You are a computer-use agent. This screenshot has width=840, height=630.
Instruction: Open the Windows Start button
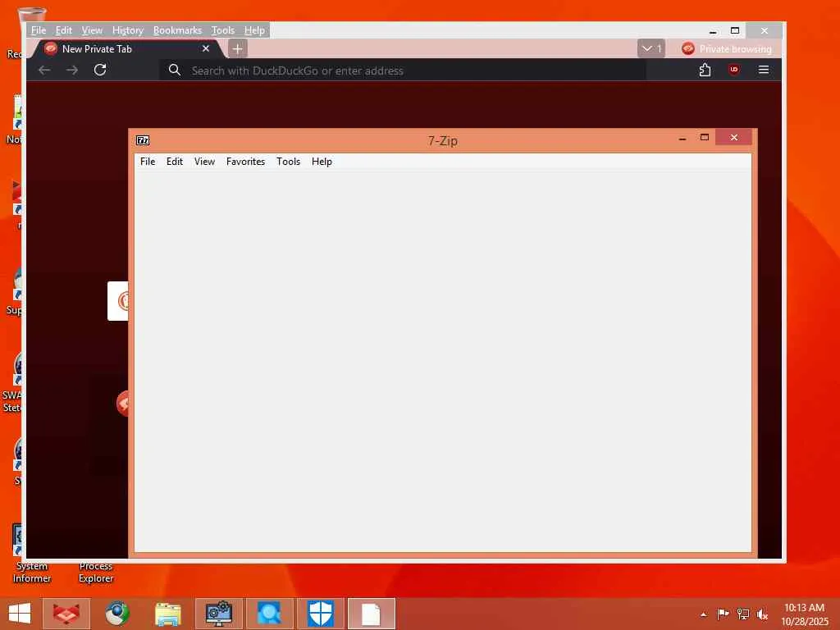click(20, 614)
